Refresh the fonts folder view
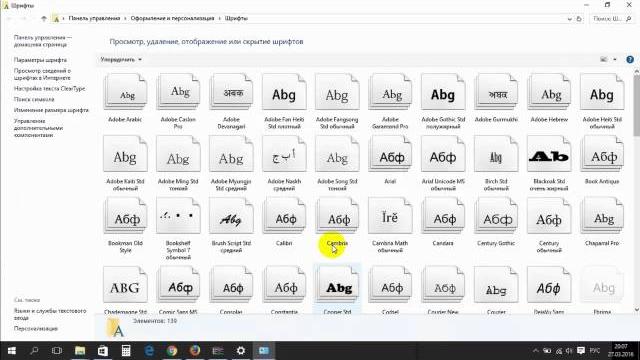This screenshot has height=360, width=640. (579, 19)
